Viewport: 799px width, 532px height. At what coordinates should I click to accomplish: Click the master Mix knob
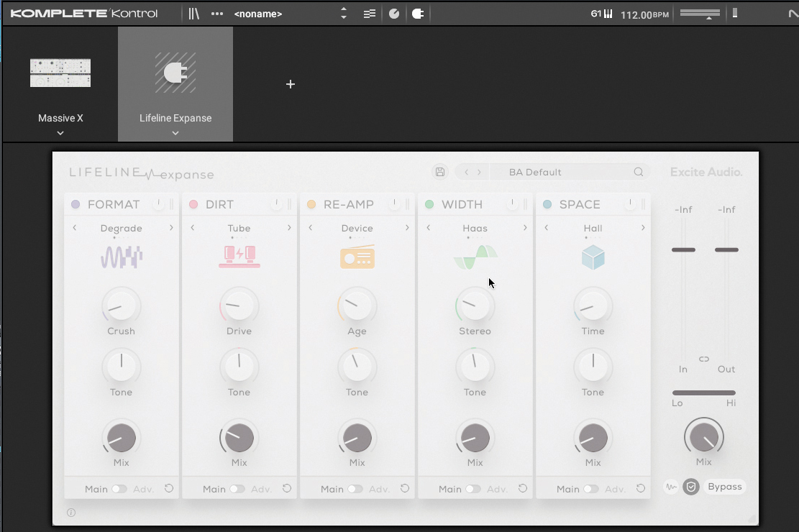[x=704, y=436]
